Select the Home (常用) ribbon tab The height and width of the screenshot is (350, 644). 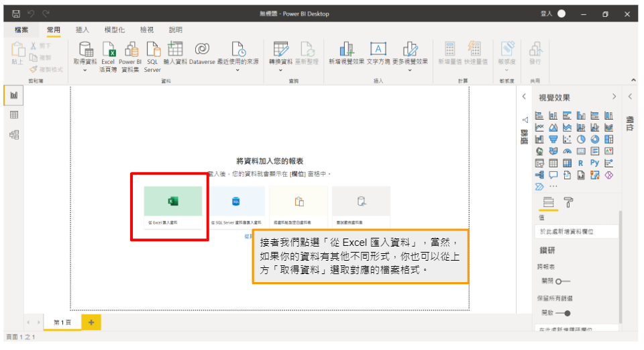(54, 30)
